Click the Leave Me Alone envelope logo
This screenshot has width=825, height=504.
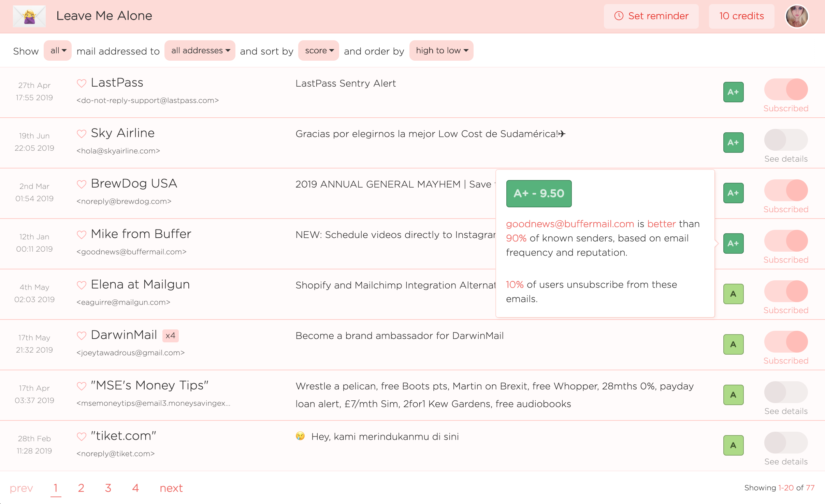pyautogui.click(x=29, y=16)
